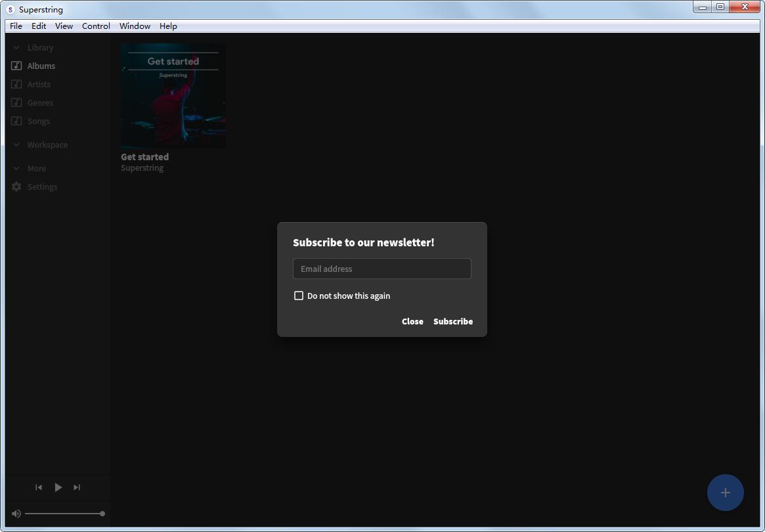Click the volume slider track
This screenshot has height=532, width=765.
[x=63, y=514]
